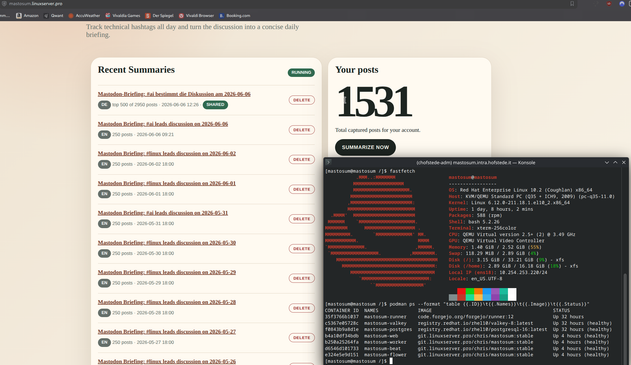Image resolution: width=631 pixels, height=365 pixels.
Task: Open '#linux leads discussion on 2026-05-30' briefing
Action: (167, 243)
